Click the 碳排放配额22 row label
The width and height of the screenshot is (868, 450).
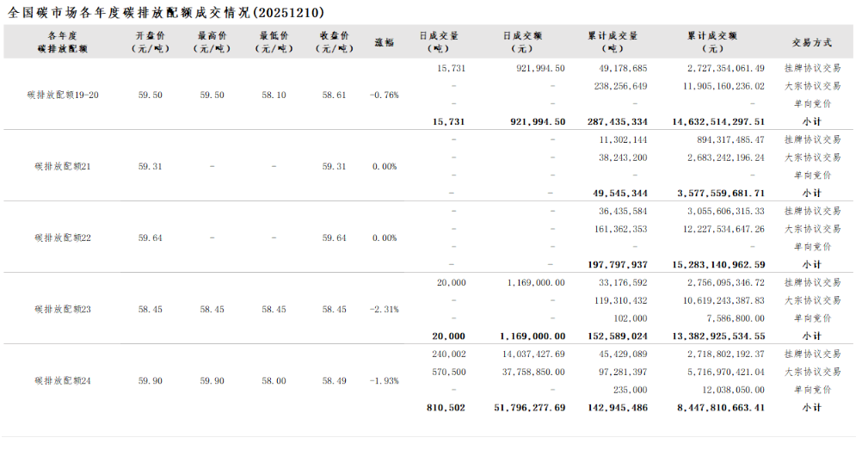point(63,237)
